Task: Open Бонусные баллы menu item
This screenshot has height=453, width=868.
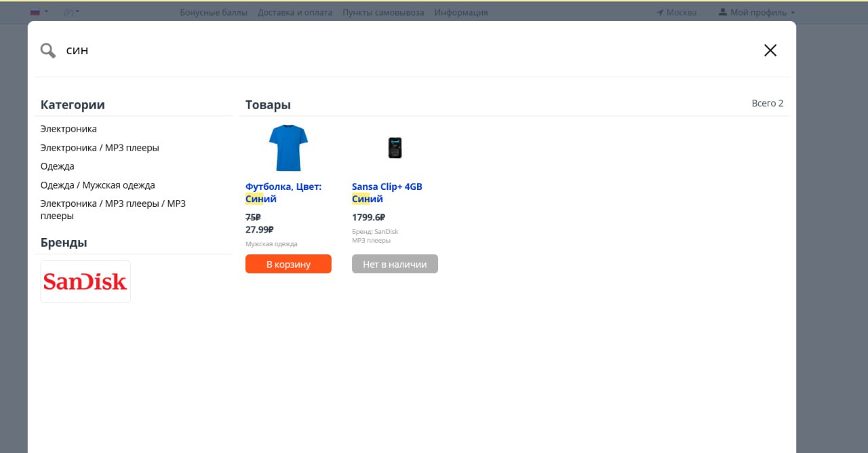Action: (214, 12)
